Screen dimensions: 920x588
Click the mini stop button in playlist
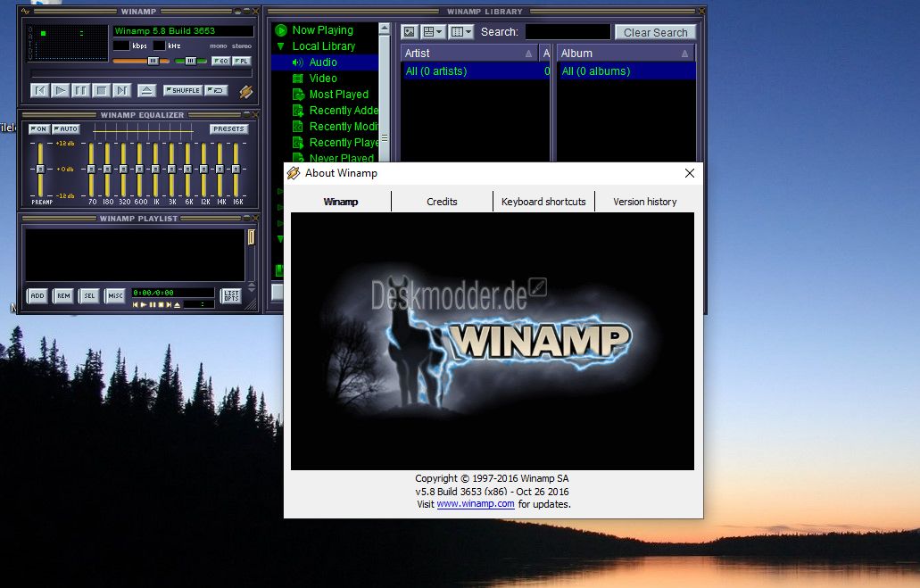tap(162, 305)
